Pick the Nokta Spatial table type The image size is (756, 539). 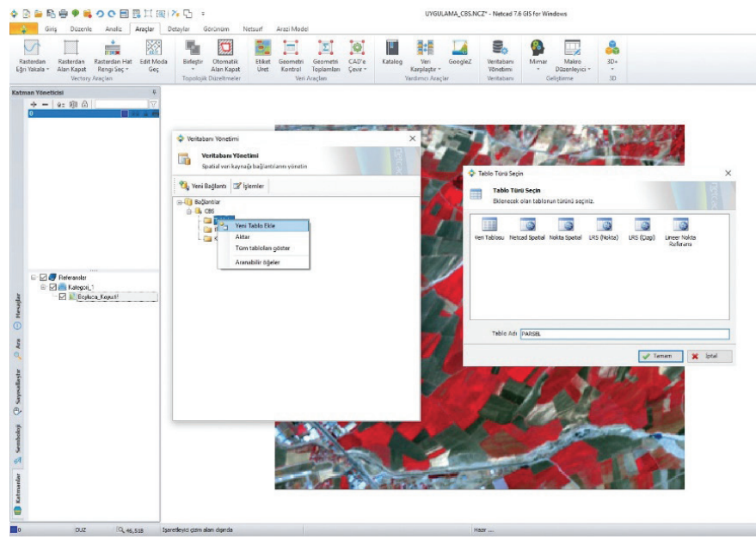point(566,227)
